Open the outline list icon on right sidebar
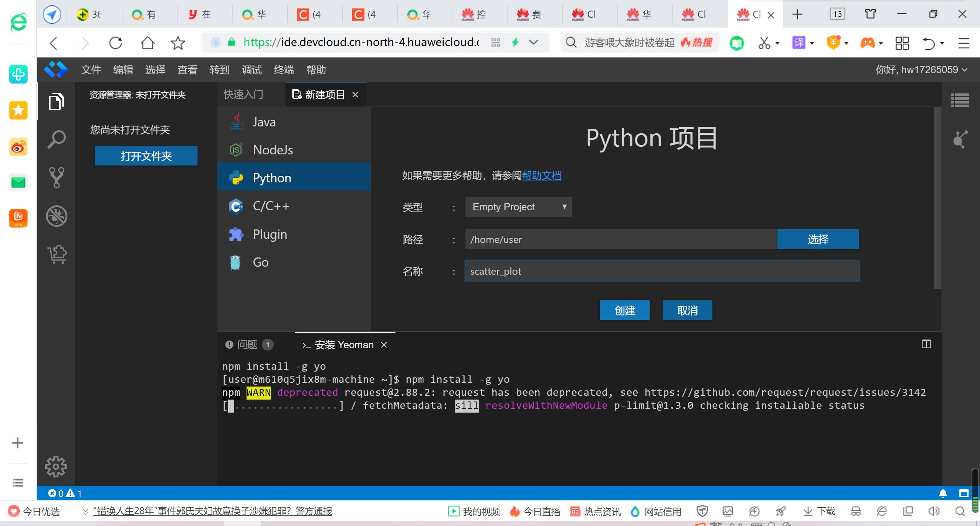Screen dimensions: 980x526 (960, 101)
